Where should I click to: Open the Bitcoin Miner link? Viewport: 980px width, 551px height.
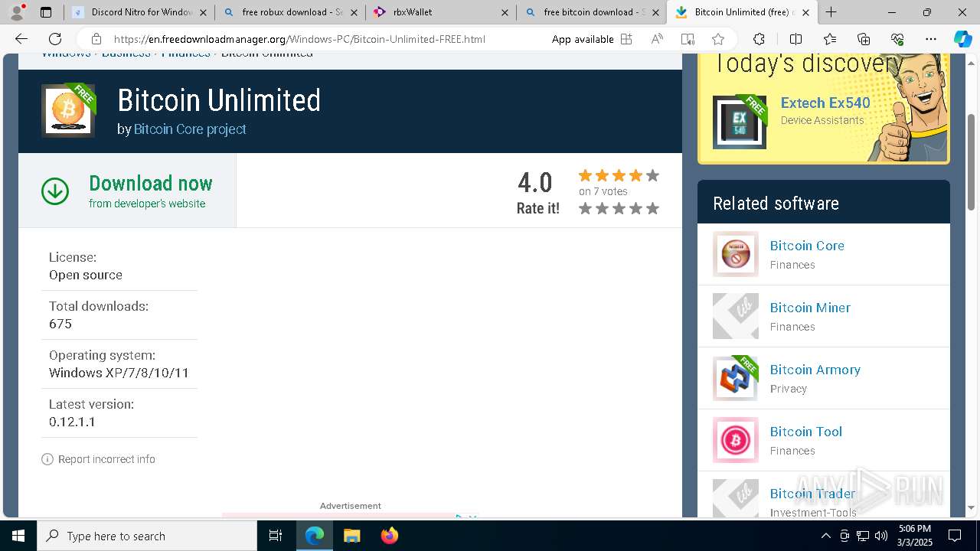pyautogui.click(x=810, y=308)
